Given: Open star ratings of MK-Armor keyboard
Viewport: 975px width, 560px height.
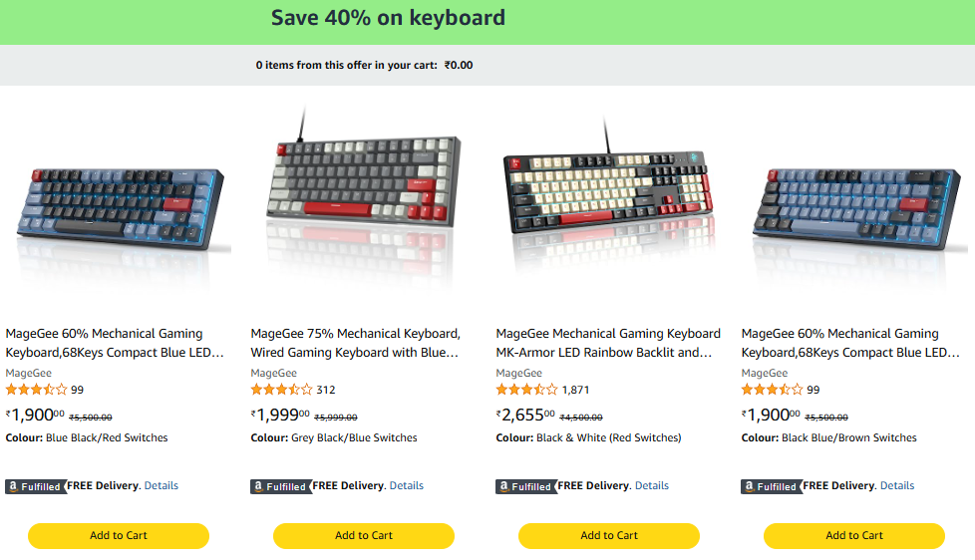Looking at the screenshot, I should (526, 390).
